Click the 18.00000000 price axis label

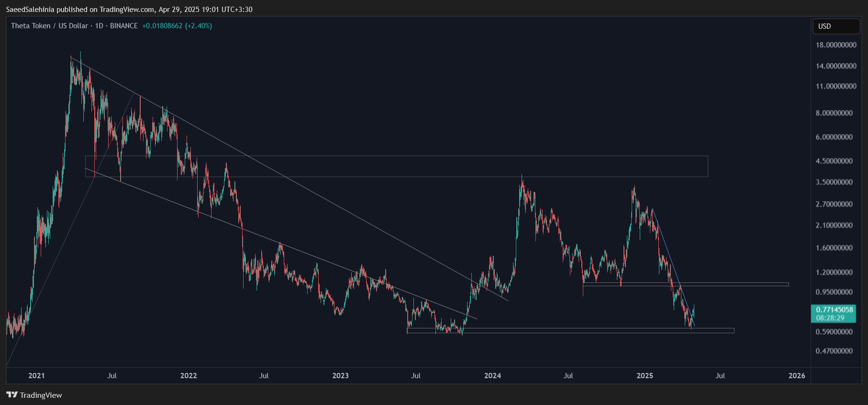836,45
